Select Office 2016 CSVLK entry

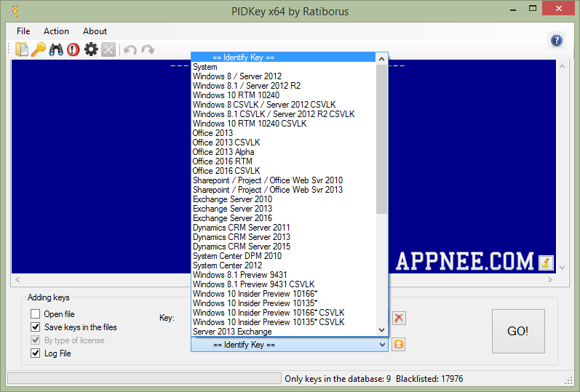[283, 171]
